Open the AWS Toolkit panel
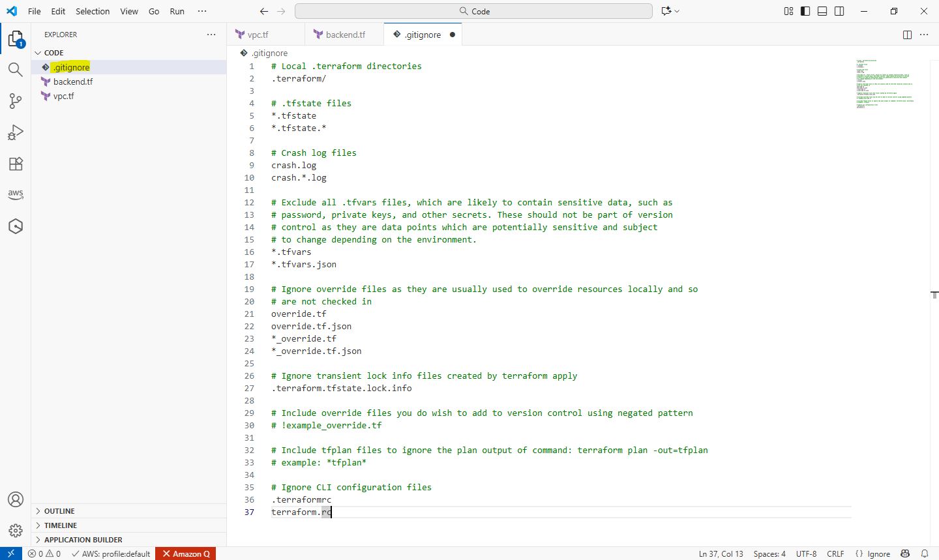 (16, 194)
